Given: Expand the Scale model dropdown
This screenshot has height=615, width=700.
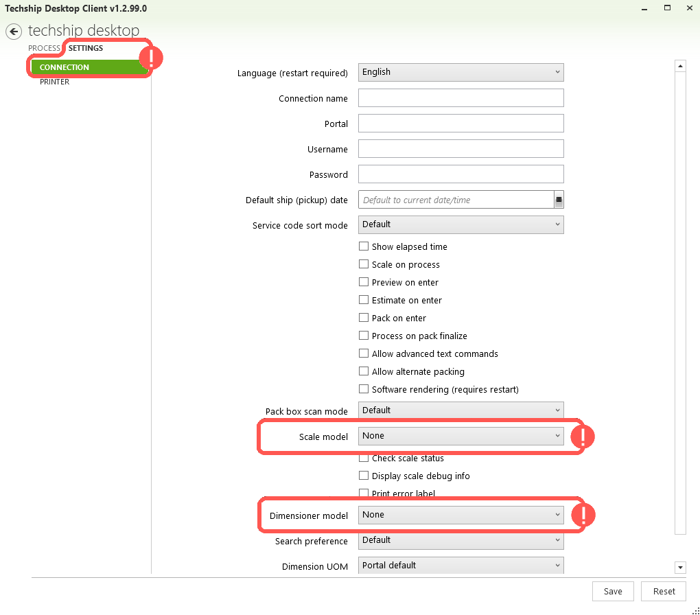Looking at the screenshot, I should 460,436.
